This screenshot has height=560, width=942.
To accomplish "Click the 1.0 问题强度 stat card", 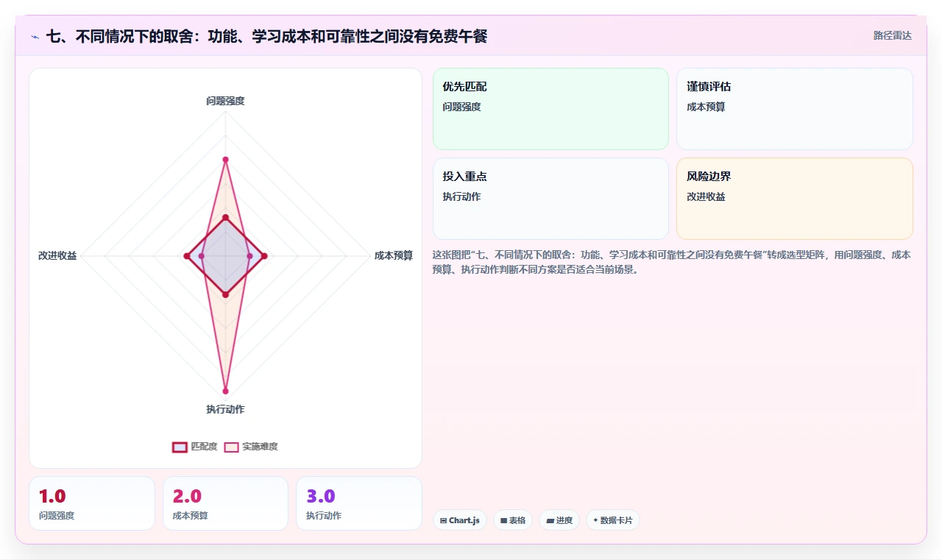I will point(92,503).
